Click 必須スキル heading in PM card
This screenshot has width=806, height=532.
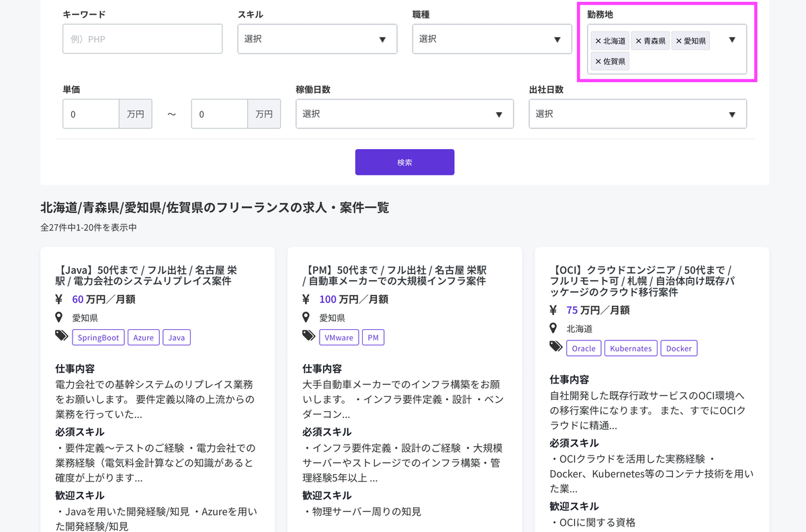click(x=326, y=432)
